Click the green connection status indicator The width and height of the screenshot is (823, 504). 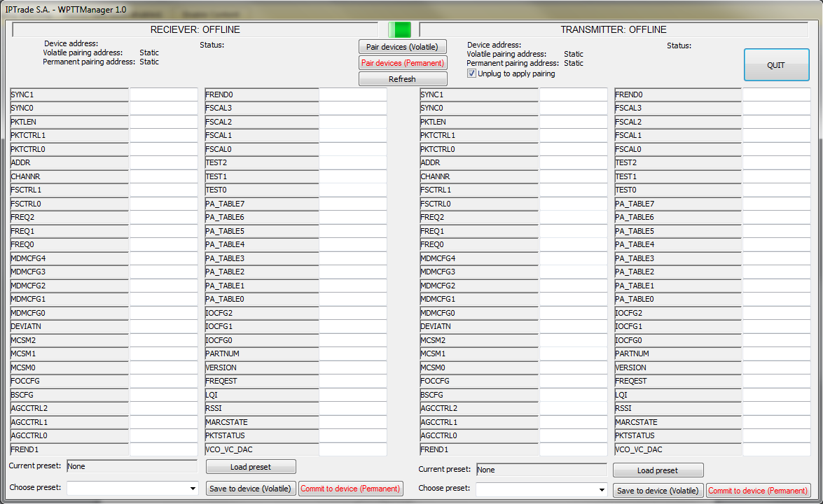click(x=399, y=29)
